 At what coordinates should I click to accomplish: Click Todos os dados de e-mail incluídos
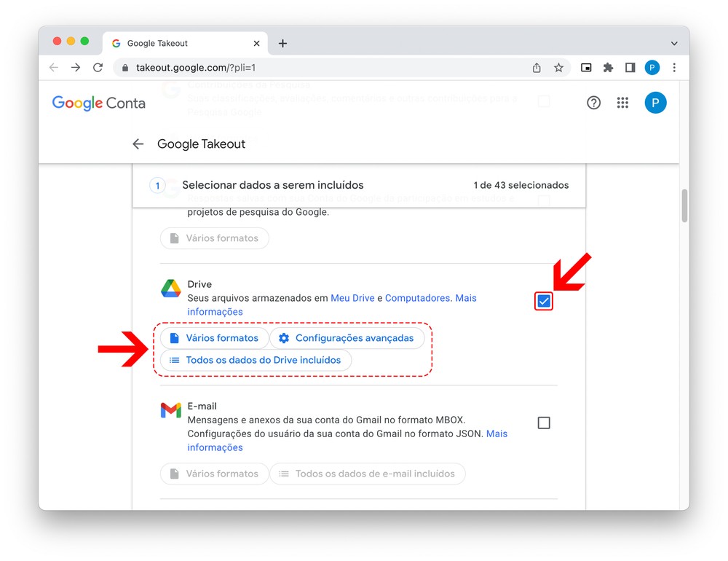(367, 474)
